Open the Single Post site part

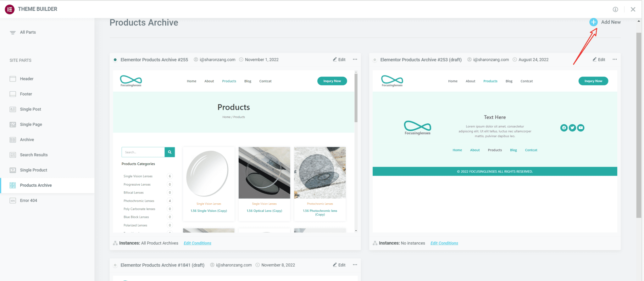click(x=30, y=109)
